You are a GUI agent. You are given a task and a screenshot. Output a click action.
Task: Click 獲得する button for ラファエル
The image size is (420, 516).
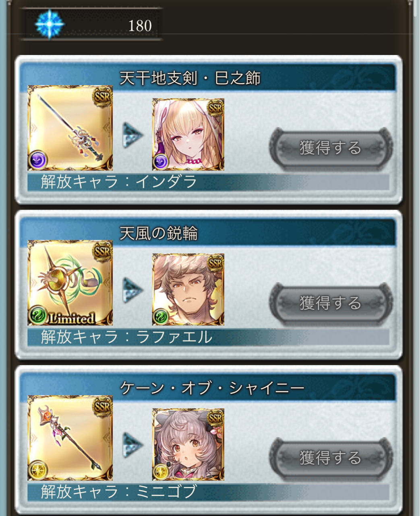click(x=331, y=303)
